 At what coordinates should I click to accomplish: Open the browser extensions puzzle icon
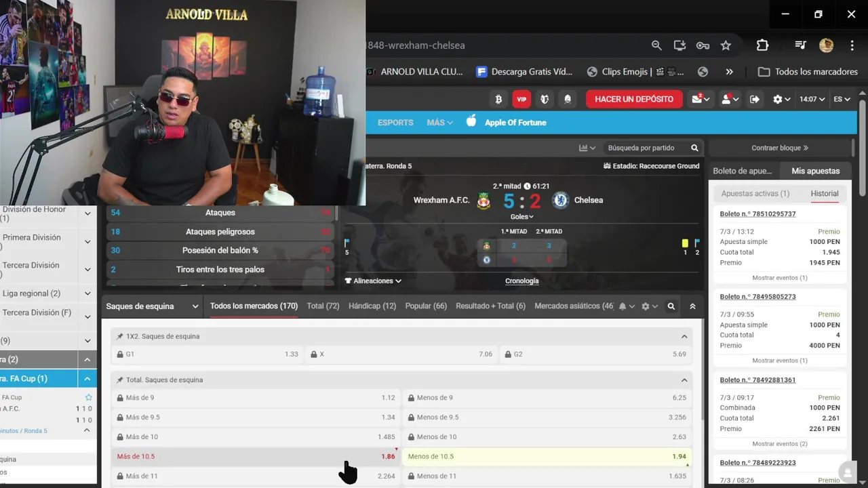(x=762, y=45)
